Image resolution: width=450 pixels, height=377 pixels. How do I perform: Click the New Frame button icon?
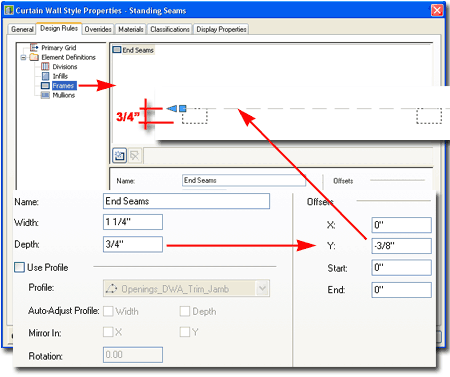coord(119,155)
